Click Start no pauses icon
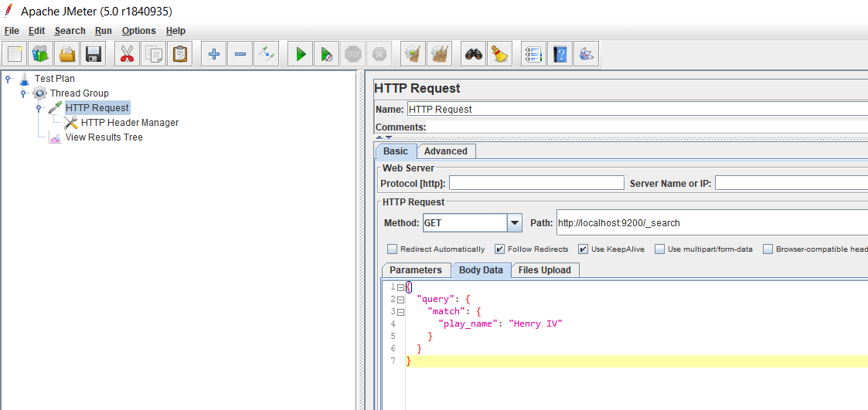 (x=327, y=54)
